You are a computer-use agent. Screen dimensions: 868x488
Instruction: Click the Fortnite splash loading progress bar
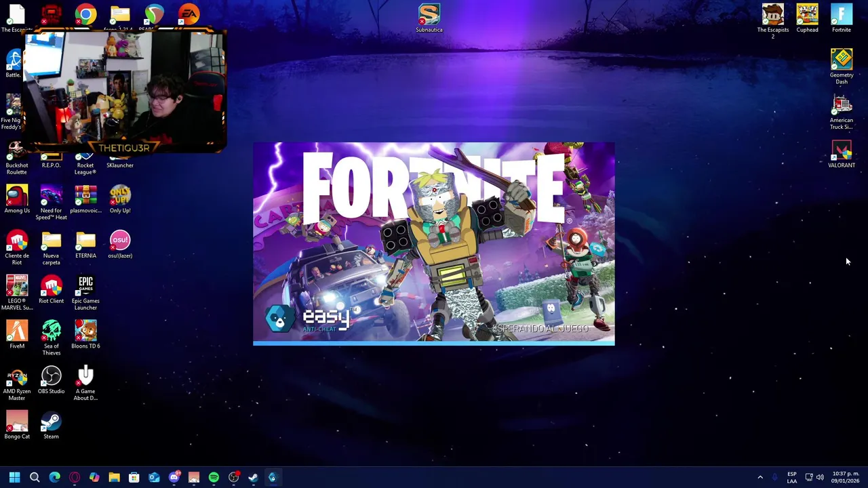point(434,343)
